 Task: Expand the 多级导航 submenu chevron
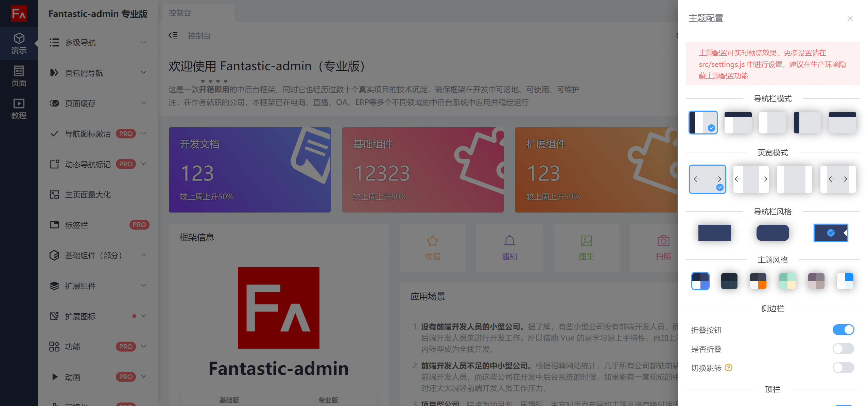tap(143, 42)
